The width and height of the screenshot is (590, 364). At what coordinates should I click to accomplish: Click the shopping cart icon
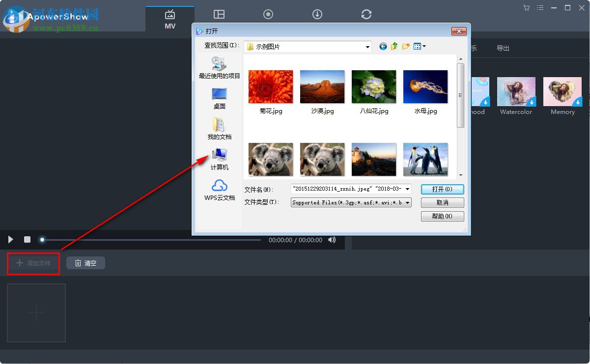(526, 8)
